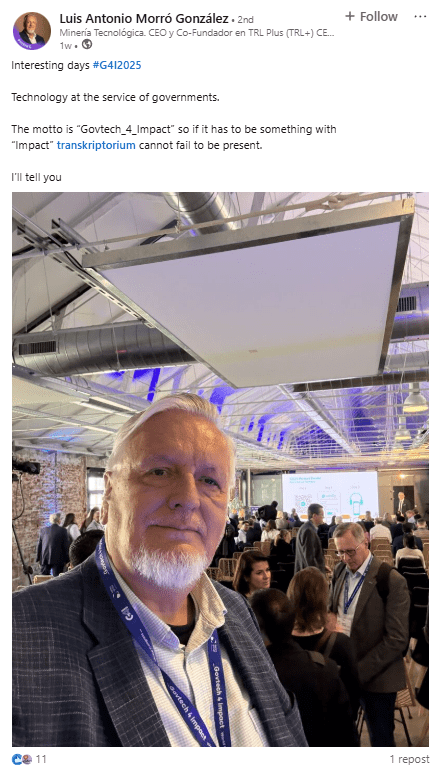Click the 'Govtech_4_Impact' motto paragraph
Screen dimensions: 437x767
tap(174, 137)
